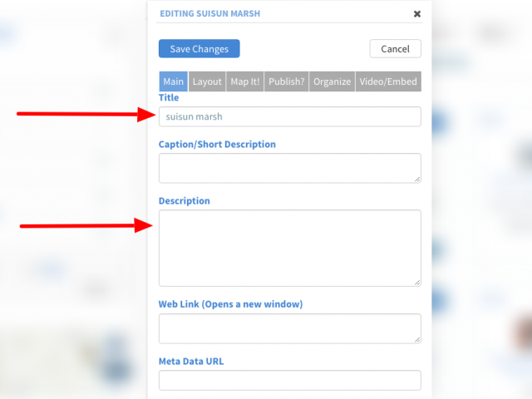
Task: Click the Web Link box resize handle
Action: tap(417, 339)
